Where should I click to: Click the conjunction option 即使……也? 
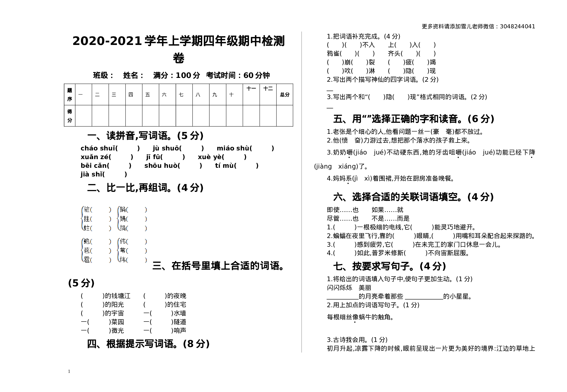[343, 210]
